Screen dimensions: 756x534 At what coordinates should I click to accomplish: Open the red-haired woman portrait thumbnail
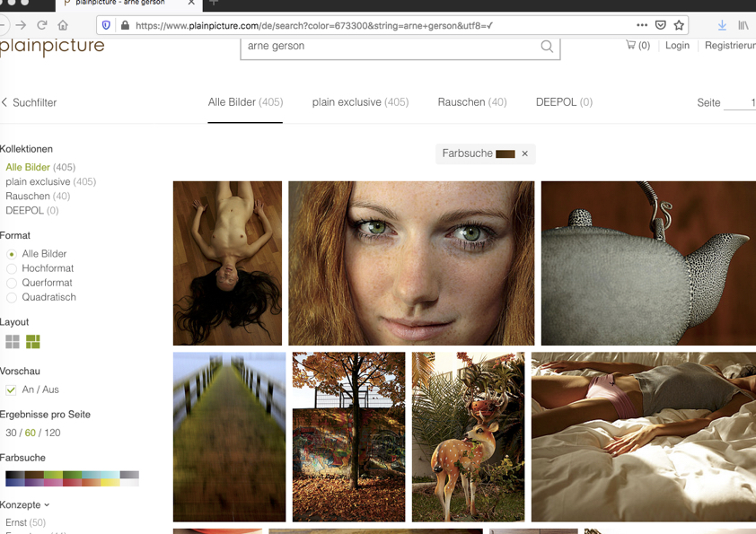coord(411,263)
